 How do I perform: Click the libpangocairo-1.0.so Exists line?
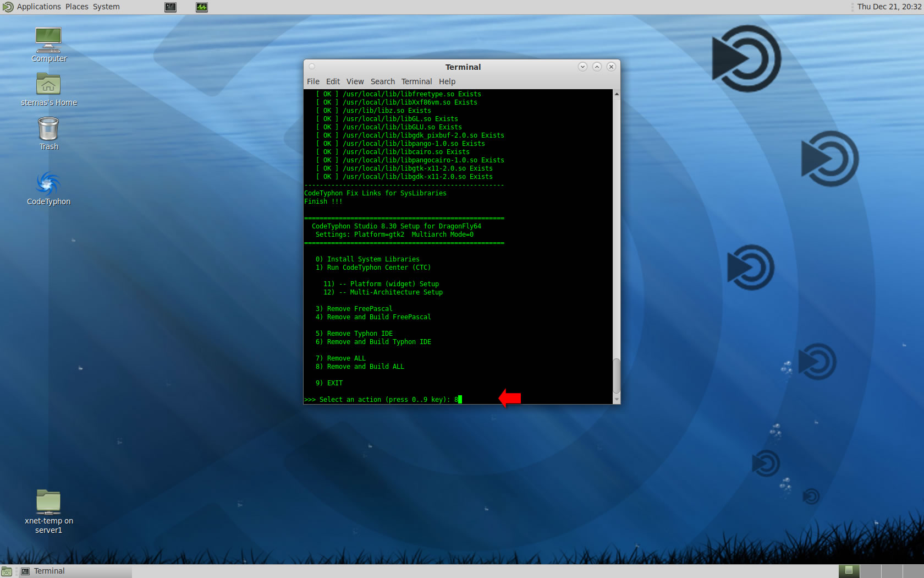pos(410,160)
